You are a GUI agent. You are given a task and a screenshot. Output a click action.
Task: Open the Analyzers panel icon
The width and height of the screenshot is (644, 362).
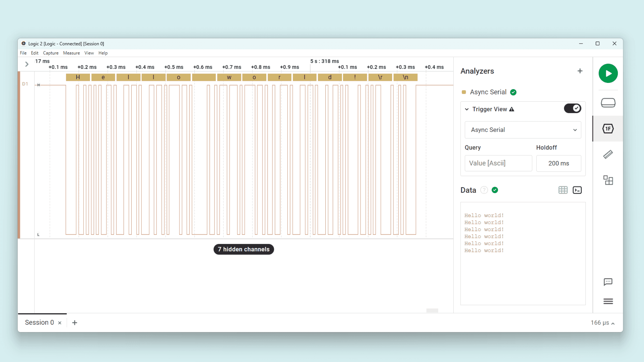pos(608,129)
